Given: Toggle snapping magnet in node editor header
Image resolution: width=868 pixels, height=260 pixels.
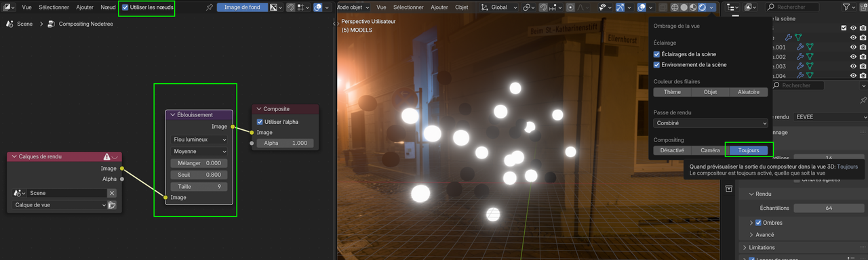Looking at the screenshot, I should point(290,7).
